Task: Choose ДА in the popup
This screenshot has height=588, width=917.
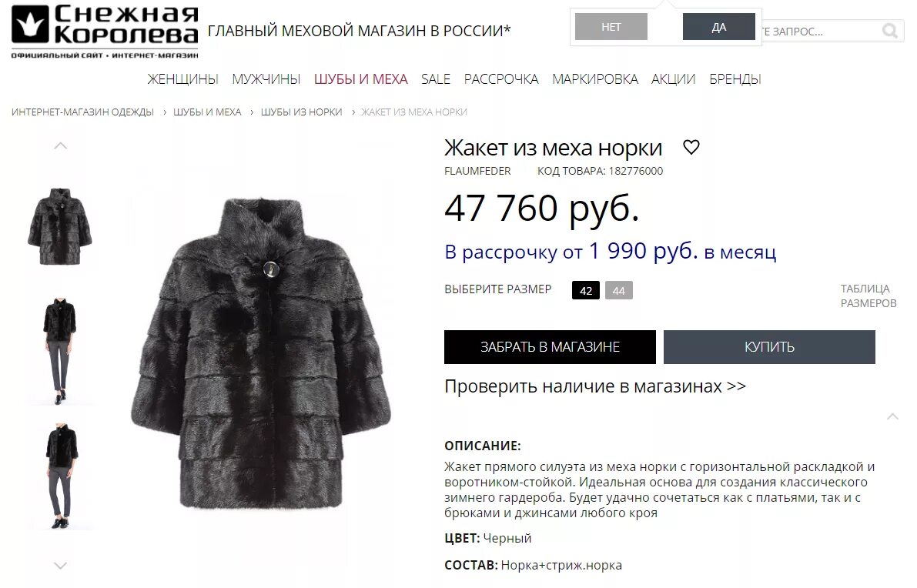Action: (719, 27)
